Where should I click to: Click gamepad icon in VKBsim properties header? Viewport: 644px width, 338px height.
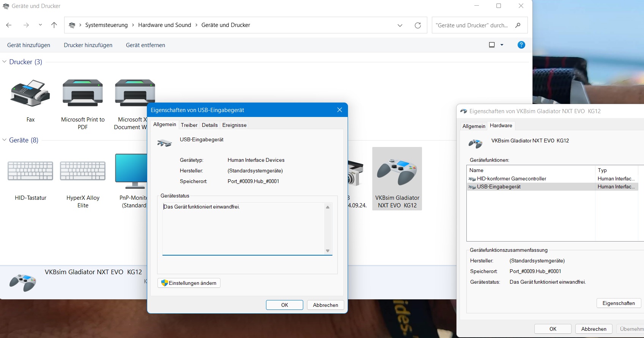476,144
